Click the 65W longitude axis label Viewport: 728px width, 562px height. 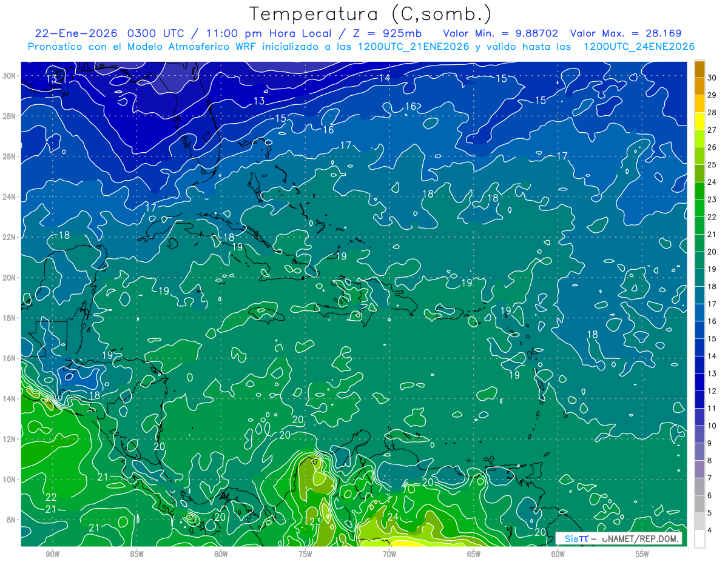(474, 554)
